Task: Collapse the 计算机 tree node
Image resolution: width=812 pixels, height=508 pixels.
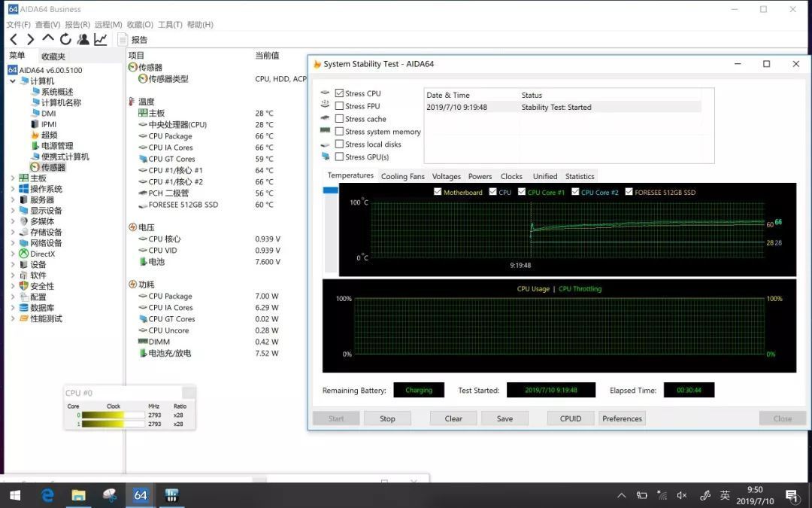Action: coord(13,81)
